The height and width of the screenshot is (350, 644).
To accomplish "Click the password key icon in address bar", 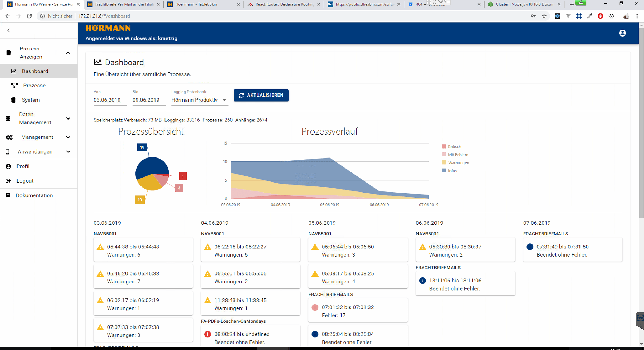I will coord(533,16).
